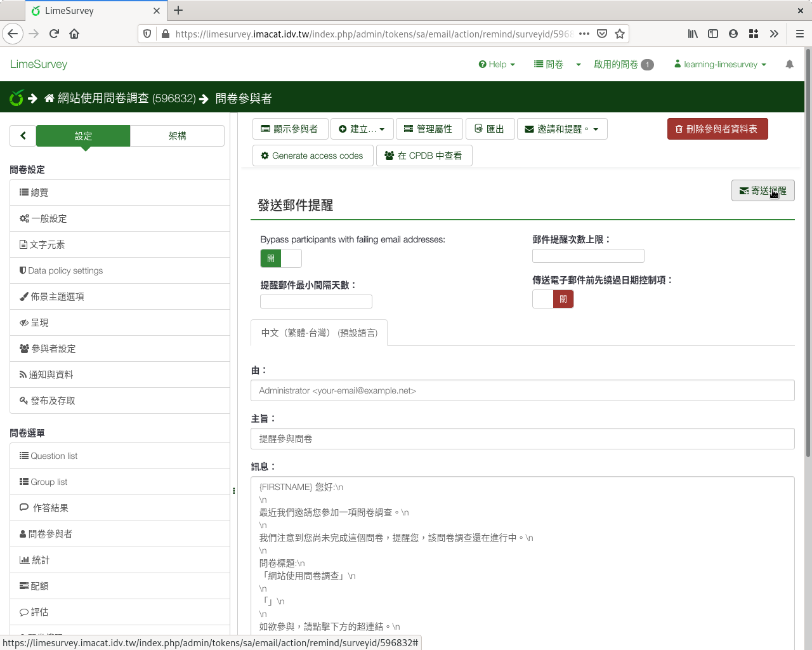Bookmark this page with the star icon
Image resolution: width=812 pixels, height=650 pixels.
coord(620,34)
